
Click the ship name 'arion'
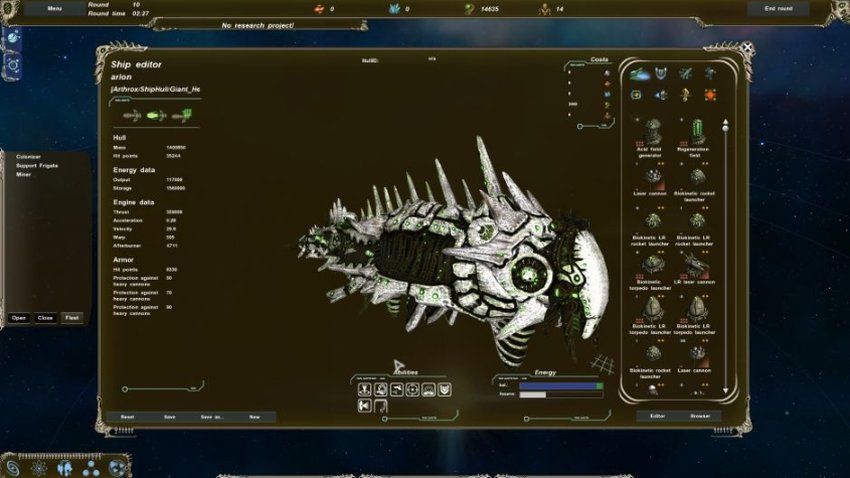pos(121,77)
